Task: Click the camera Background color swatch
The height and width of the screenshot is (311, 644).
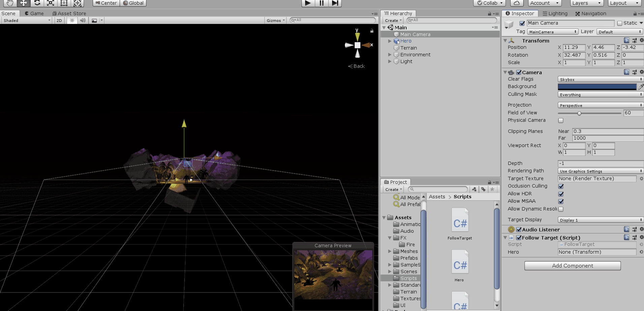Action: (596, 86)
